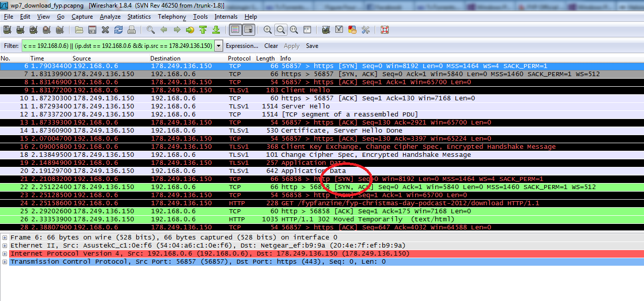Toggle auto scroll in live capture

tap(248, 30)
